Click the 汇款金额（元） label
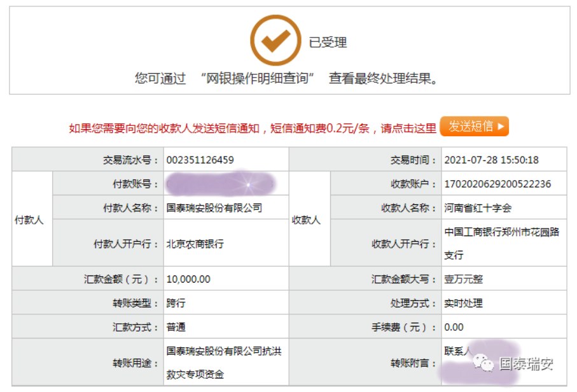Image resolution: width=577 pixels, height=392 pixels. 121,279
